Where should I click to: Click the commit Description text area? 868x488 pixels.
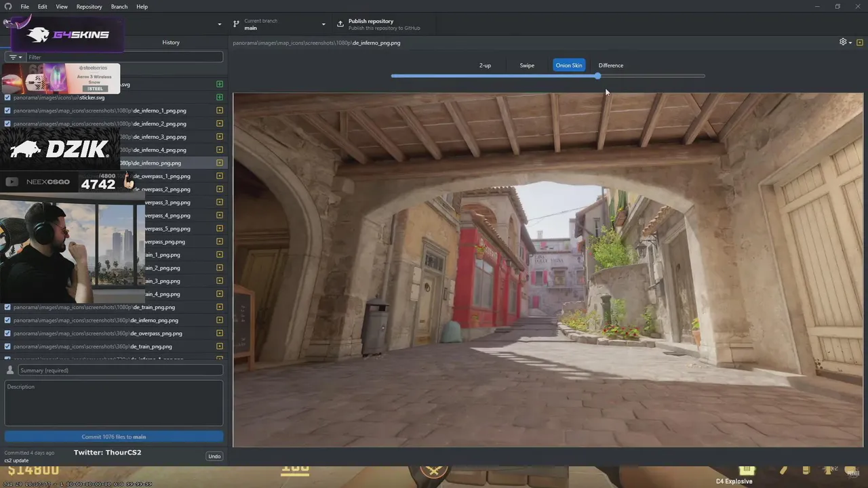(x=114, y=403)
